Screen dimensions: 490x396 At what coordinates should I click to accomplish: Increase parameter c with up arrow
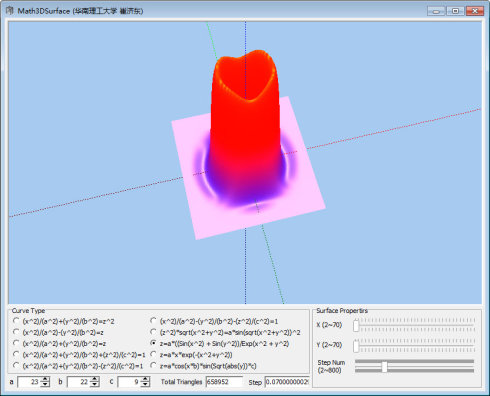pyautogui.click(x=145, y=379)
